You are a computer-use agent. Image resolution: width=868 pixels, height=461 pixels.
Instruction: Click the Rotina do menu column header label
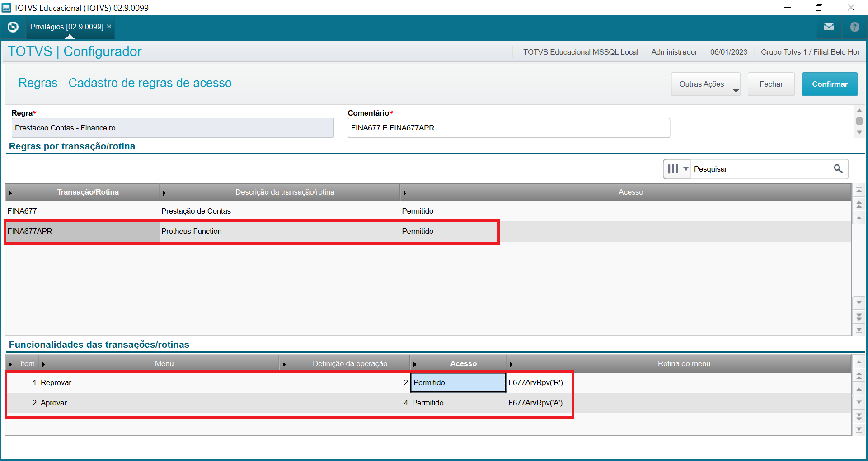point(684,363)
